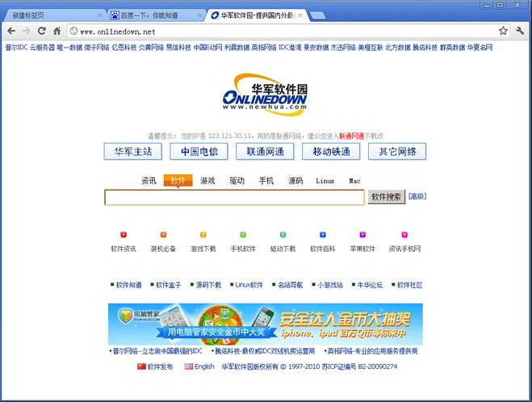
Task: Go to the browser home icon
Action: (57, 31)
